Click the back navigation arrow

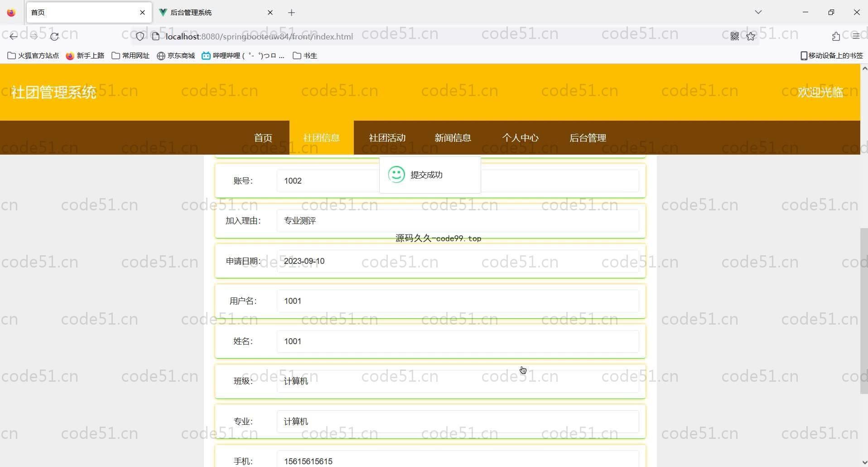click(x=14, y=36)
